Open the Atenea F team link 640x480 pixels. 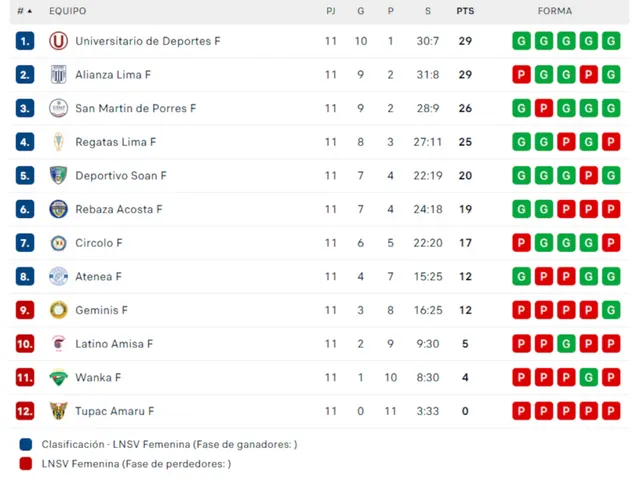tap(98, 276)
